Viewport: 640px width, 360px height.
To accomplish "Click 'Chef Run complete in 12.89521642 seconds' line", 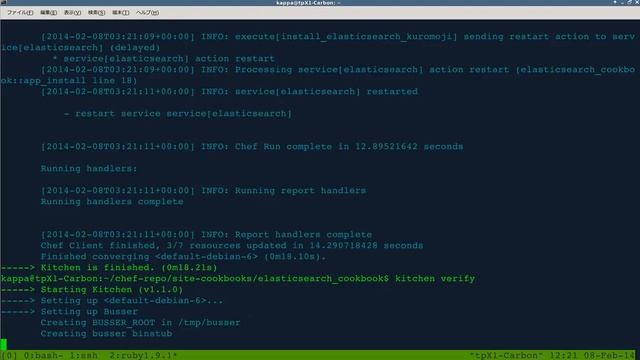I will point(349,147).
